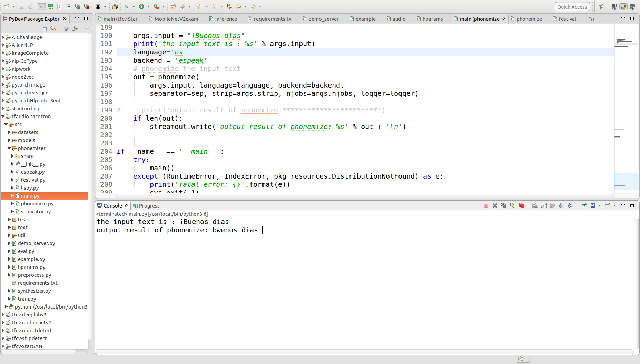Screen dimensions: 640x364
Task: Switch to the festival editor tab
Action: (564, 19)
